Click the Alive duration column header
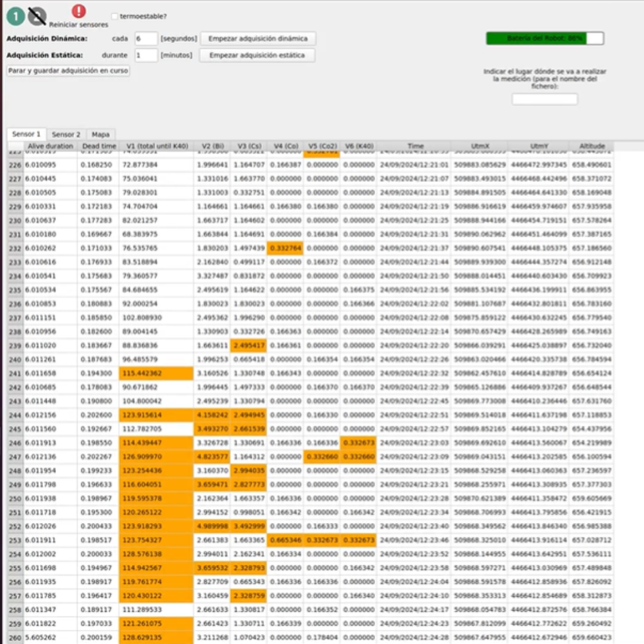The width and height of the screenshot is (644, 644). point(50,146)
